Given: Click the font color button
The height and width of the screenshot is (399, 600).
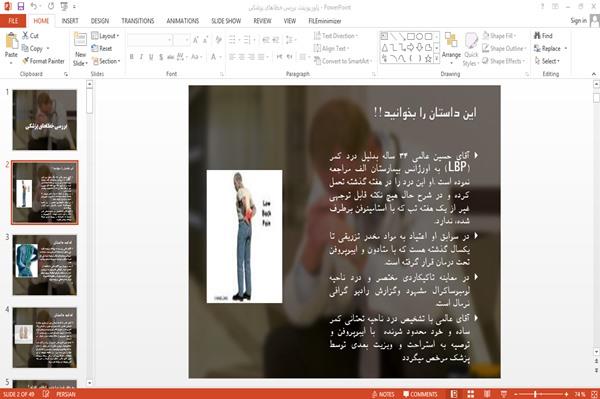Looking at the screenshot, I should [213, 57].
